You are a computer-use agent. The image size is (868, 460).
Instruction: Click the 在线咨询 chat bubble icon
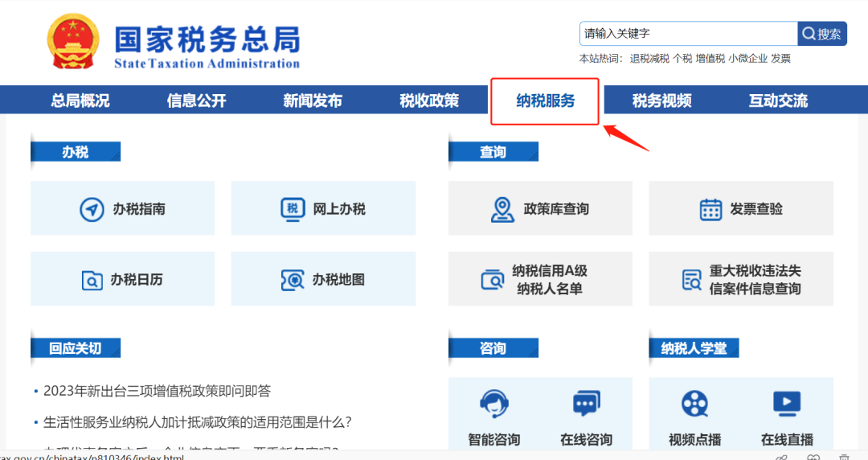pyautogui.click(x=586, y=403)
